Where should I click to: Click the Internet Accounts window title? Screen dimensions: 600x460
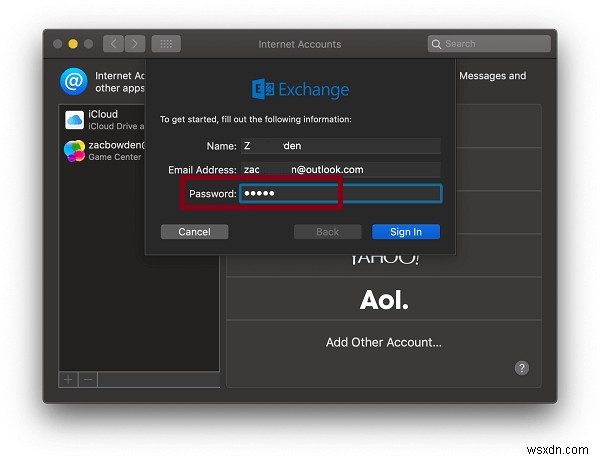(x=300, y=44)
